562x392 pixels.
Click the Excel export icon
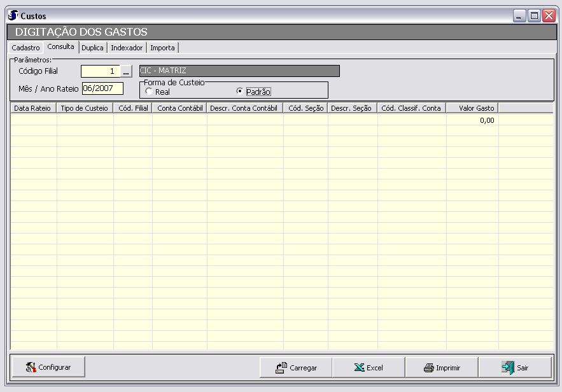359,367
